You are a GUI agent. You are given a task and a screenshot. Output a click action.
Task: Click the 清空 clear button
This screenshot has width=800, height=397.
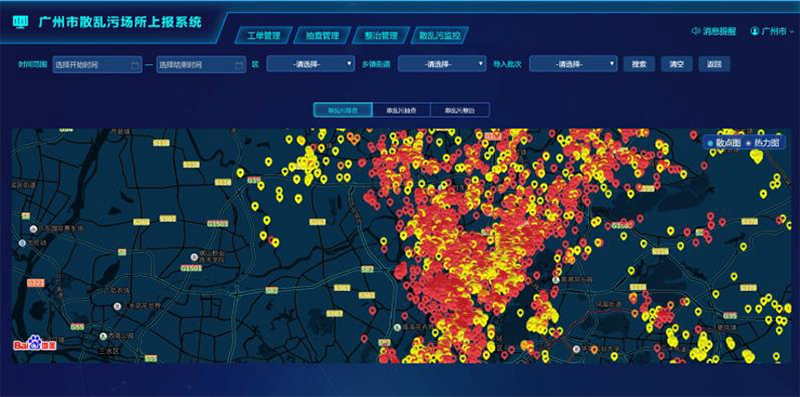click(x=677, y=64)
